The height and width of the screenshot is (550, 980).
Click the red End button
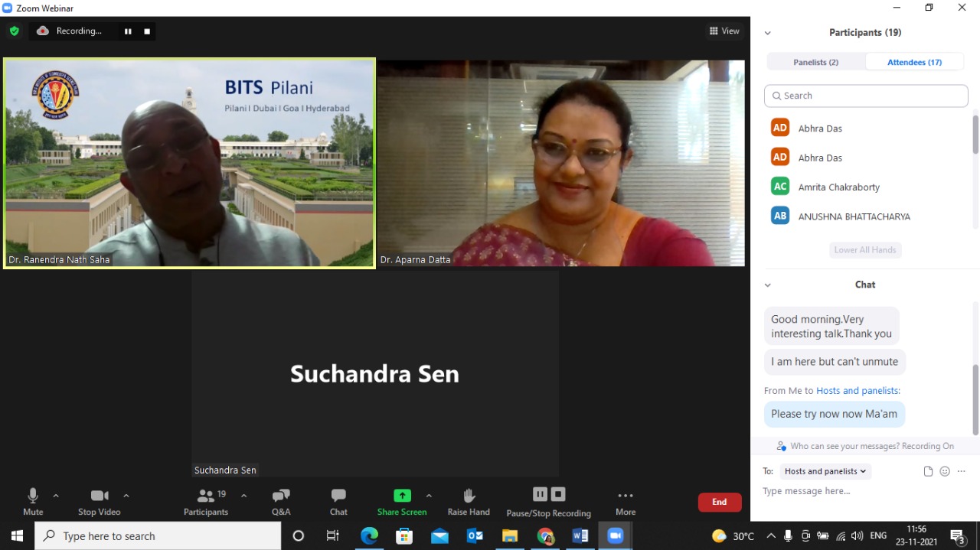(x=720, y=502)
